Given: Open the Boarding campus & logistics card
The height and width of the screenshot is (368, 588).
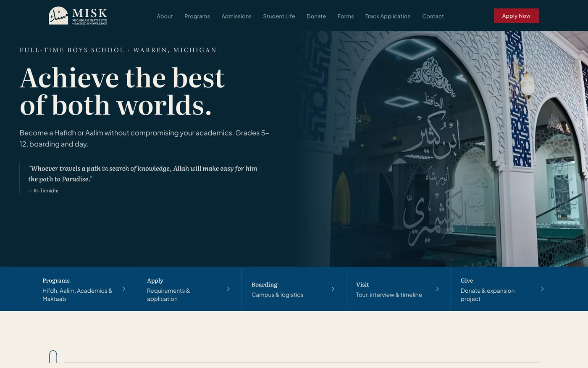Looking at the screenshot, I should [x=294, y=289].
